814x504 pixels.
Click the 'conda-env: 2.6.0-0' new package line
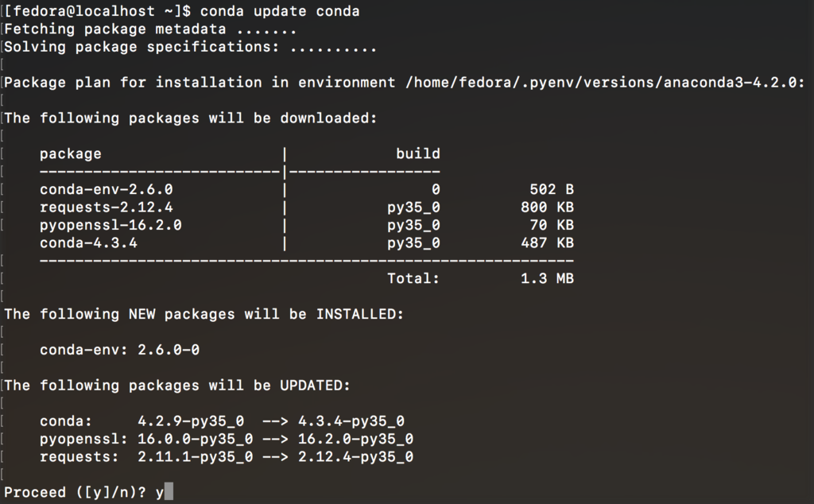click(119, 350)
